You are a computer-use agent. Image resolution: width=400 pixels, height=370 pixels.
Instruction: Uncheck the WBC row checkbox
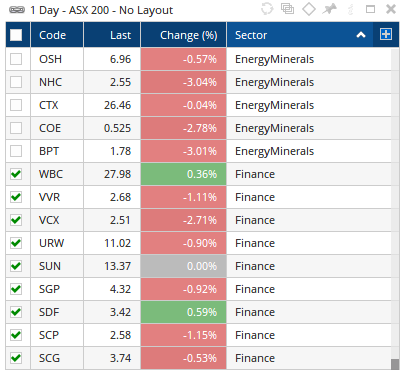pos(16,174)
